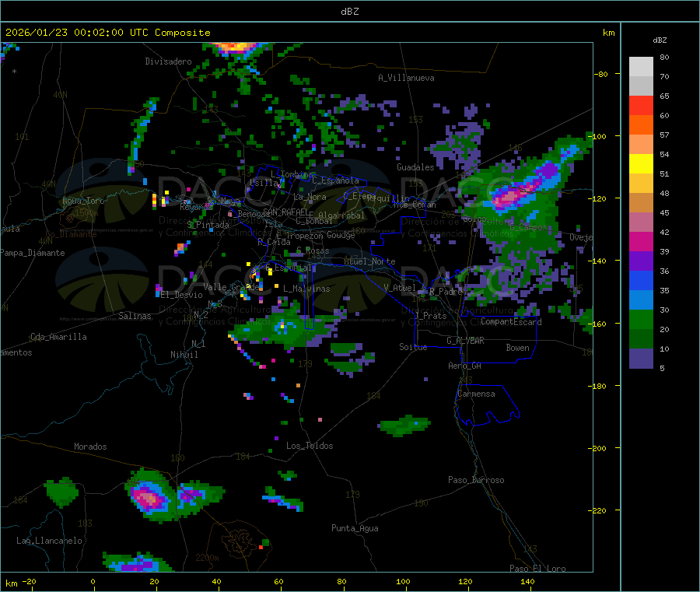Click the 0 km horizontal axis label
The width and height of the screenshot is (700, 592).
[x=93, y=581]
